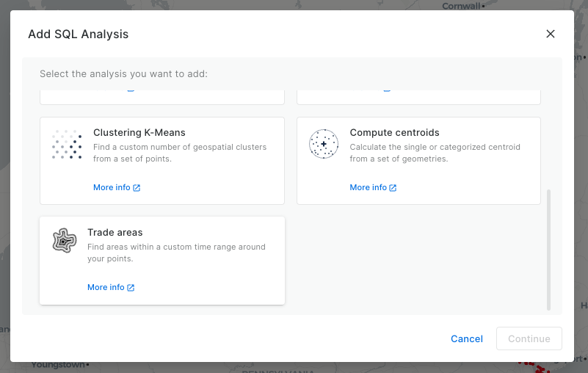
Task: Click the K-Means description about geospatial clusters
Action: (180, 153)
